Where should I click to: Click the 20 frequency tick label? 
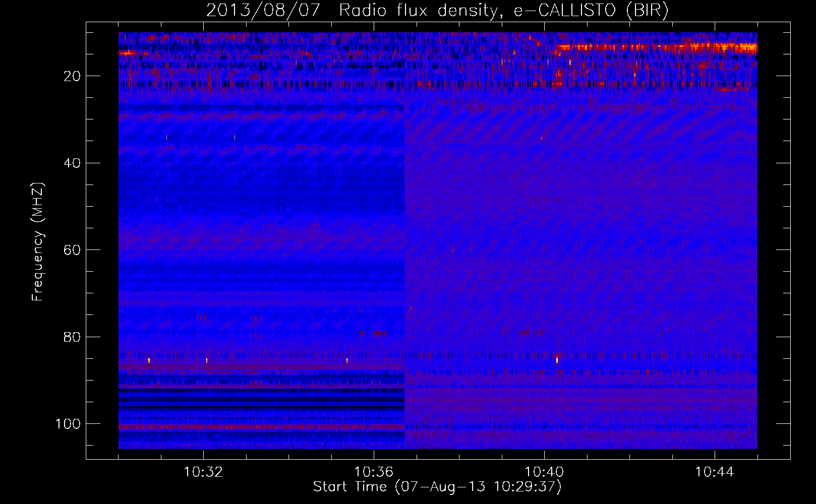[x=72, y=76]
